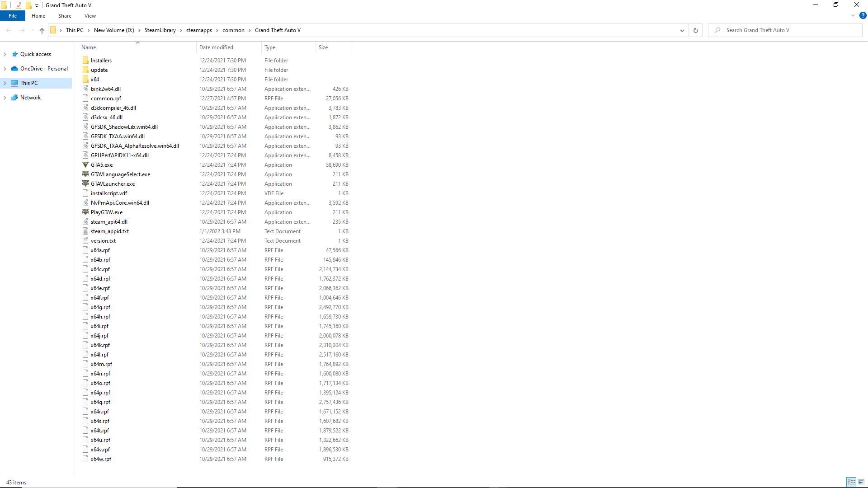This screenshot has width=868, height=488.
Task: Sort files by Size column
Action: pyautogui.click(x=334, y=47)
